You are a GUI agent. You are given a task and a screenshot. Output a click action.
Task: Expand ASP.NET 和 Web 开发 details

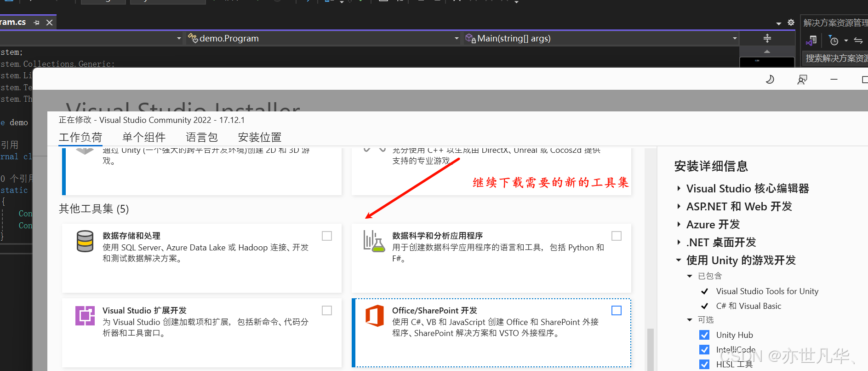pos(679,206)
